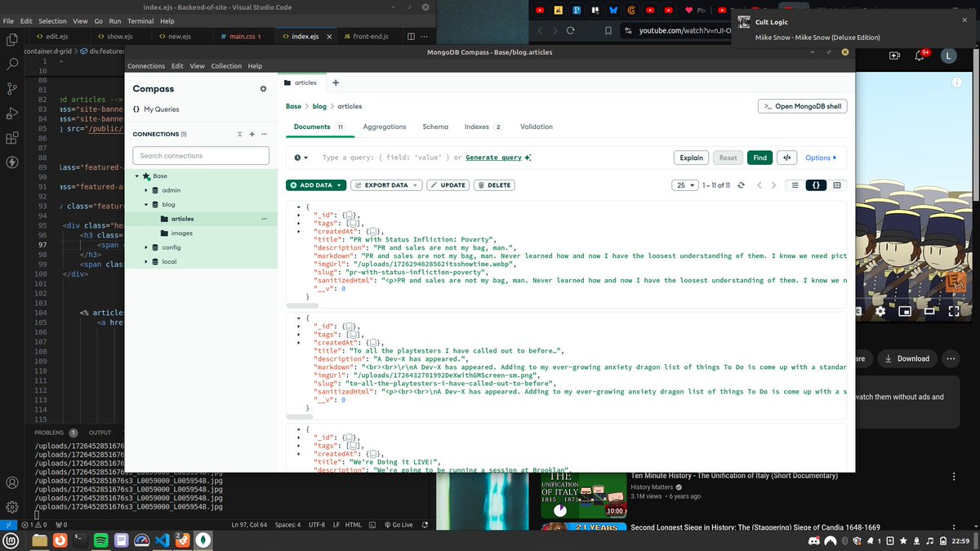Open connections more options ellipsis
Screen dimensions: 980x551
pyautogui.click(x=265, y=134)
